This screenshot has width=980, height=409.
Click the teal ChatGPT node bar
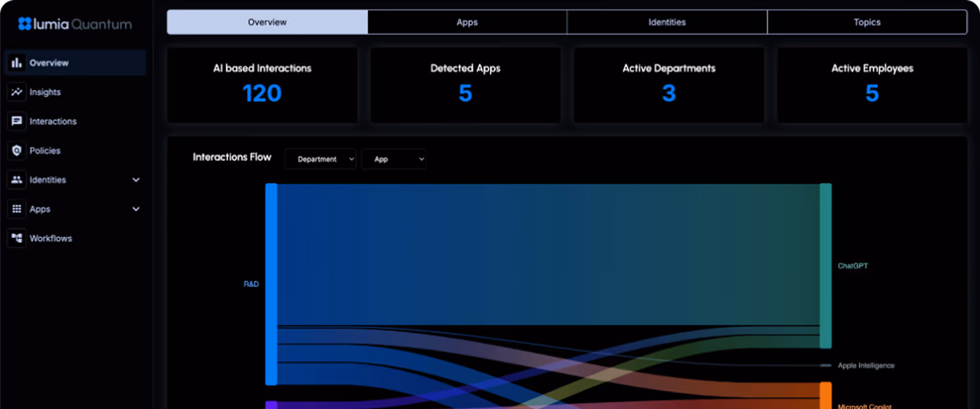coord(825,266)
